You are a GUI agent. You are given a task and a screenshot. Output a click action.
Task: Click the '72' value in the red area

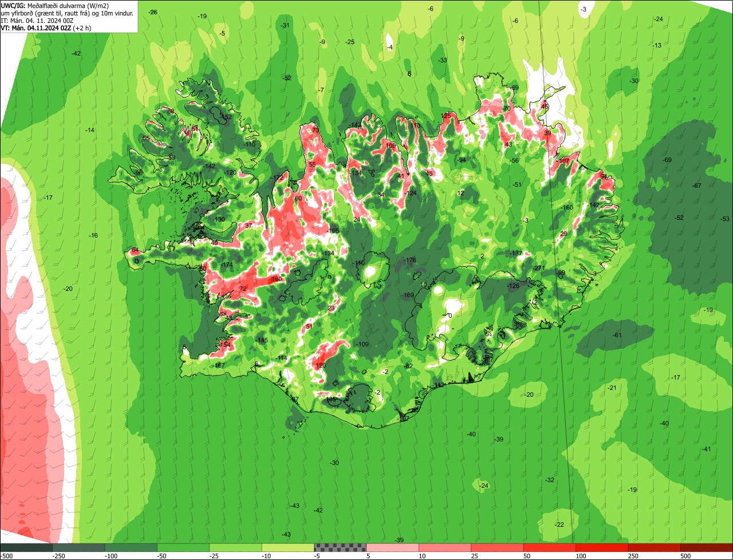[243, 289]
